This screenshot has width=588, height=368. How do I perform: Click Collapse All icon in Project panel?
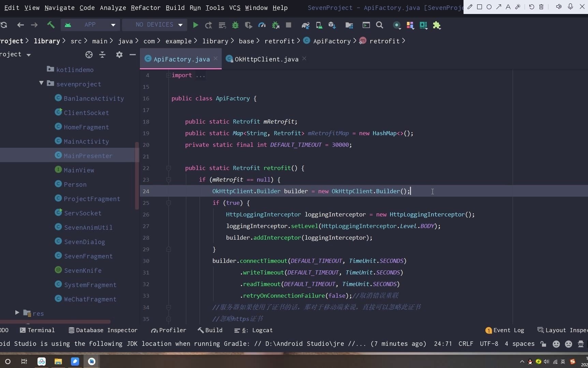click(102, 55)
